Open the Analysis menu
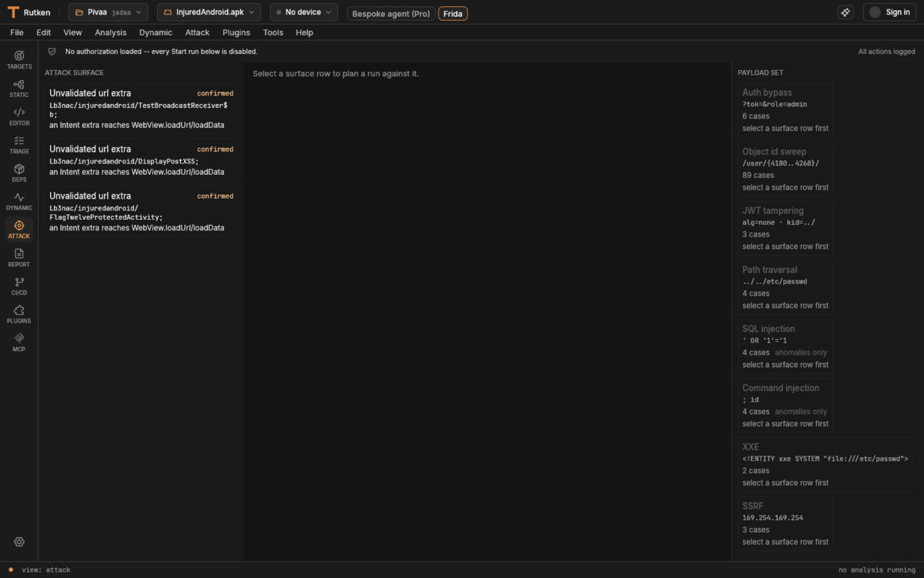Viewport: 924px width, 578px height. (111, 32)
